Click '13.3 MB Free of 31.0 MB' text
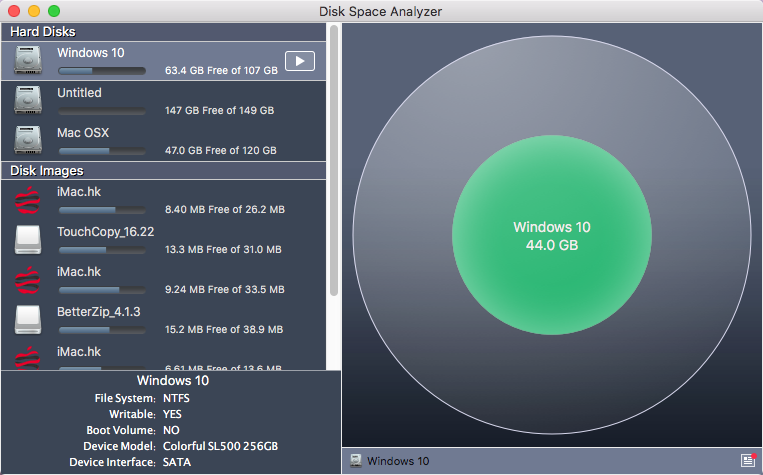The width and height of the screenshot is (763, 475). pyautogui.click(x=223, y=250)
